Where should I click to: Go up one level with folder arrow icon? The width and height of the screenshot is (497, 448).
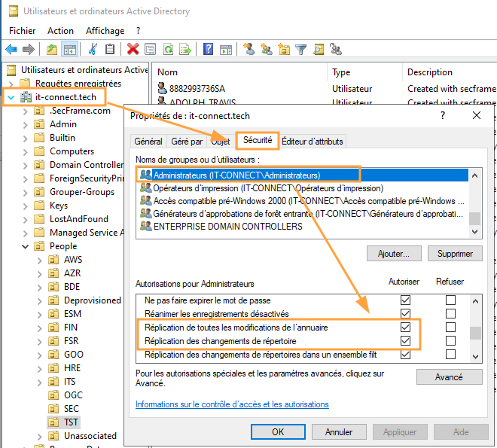(51, 50)
